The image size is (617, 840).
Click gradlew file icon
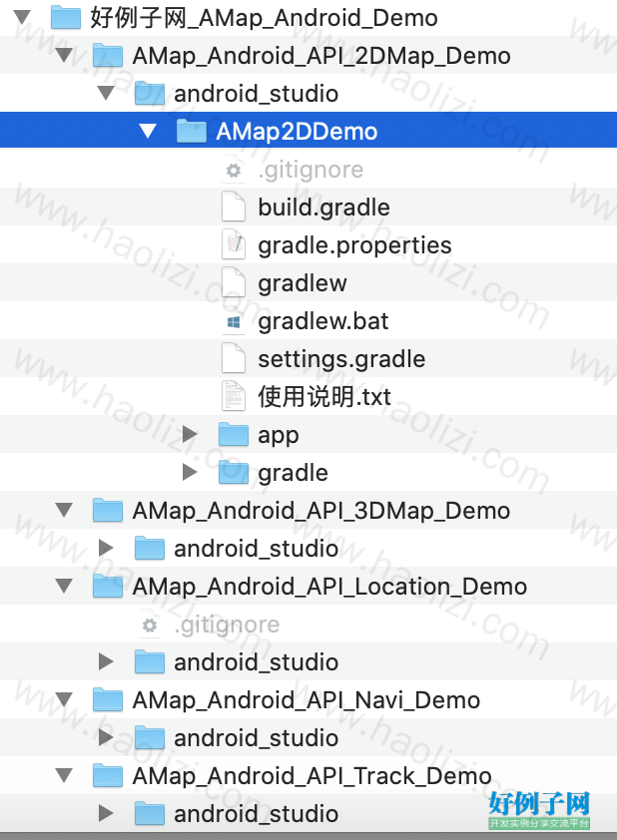[234, 283]
